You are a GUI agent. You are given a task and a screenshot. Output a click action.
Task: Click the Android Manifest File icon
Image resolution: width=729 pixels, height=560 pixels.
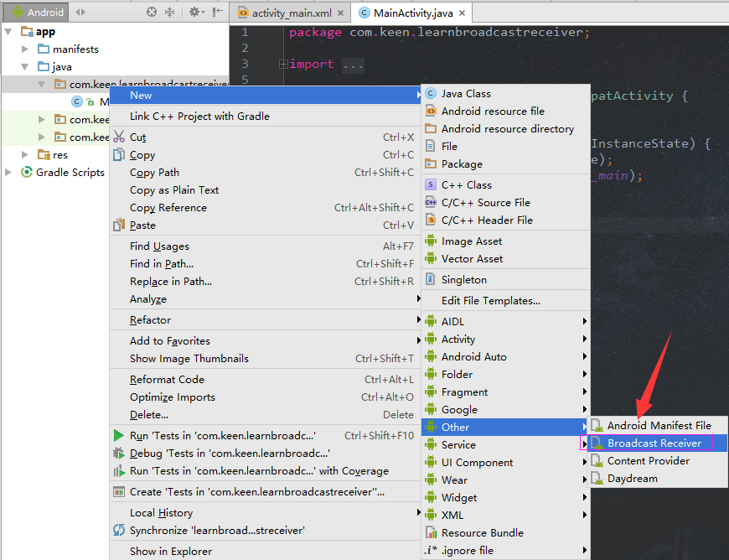pyautogui.click(x=597, y=426)
